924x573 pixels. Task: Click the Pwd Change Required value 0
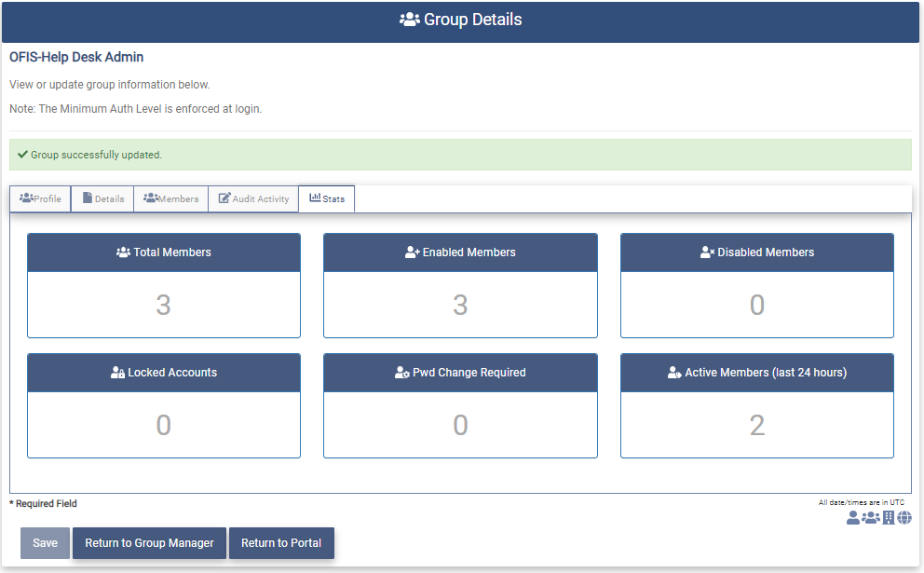(460, 425)
